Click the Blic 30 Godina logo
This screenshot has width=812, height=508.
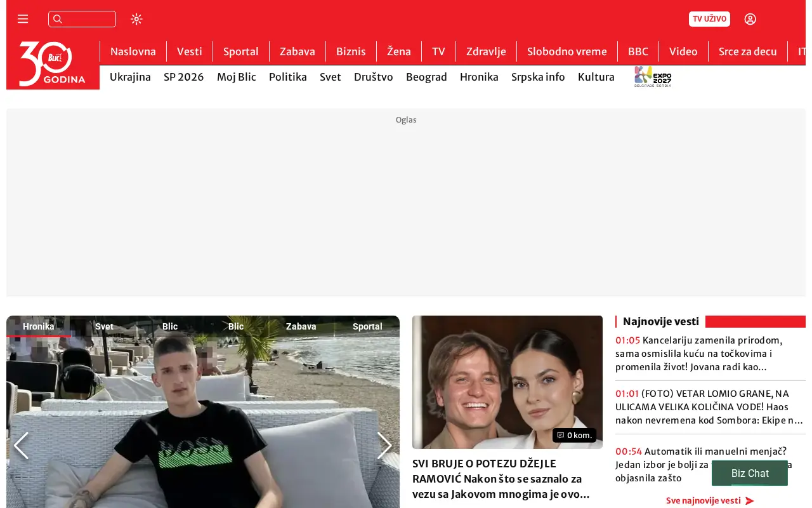(x=53, y=63)
